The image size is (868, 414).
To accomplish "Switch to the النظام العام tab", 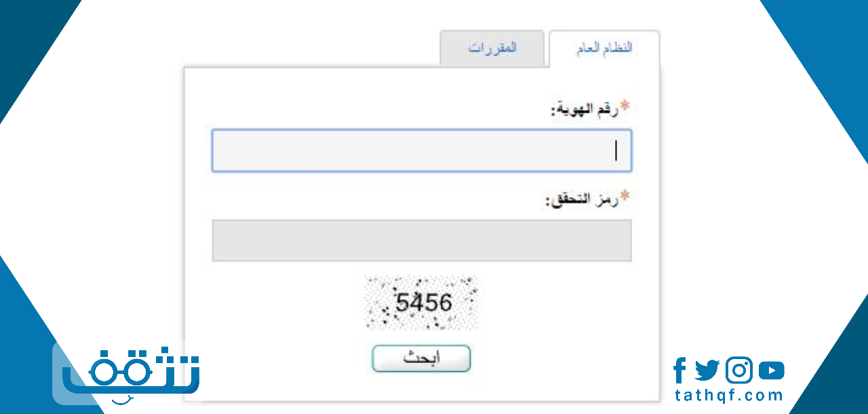I will pyautogui.click(x=604, y=49).
